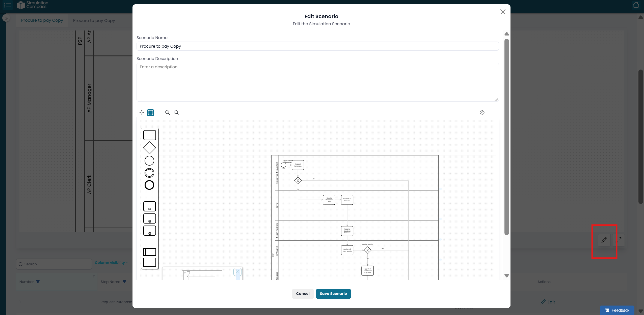This screenshot has width=644, height=315.
Task: Close the minimap overview panel
Action: (237, 272)
